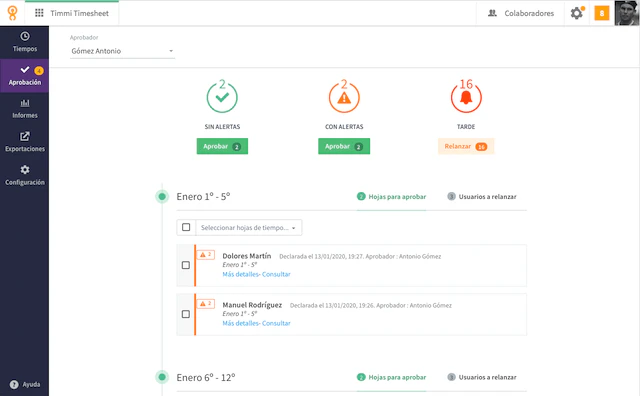This screenshot has height=396, width=640.
Task: Select Hojas para aprobar tab for Enero 6º - 12º
Action: [391, 377]
